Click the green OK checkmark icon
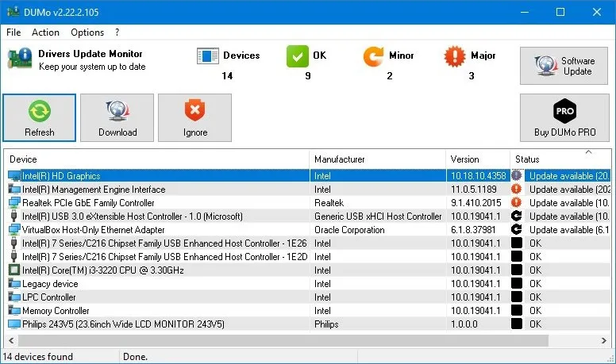Viewport: 616px width, 364px height. (296, 56)
